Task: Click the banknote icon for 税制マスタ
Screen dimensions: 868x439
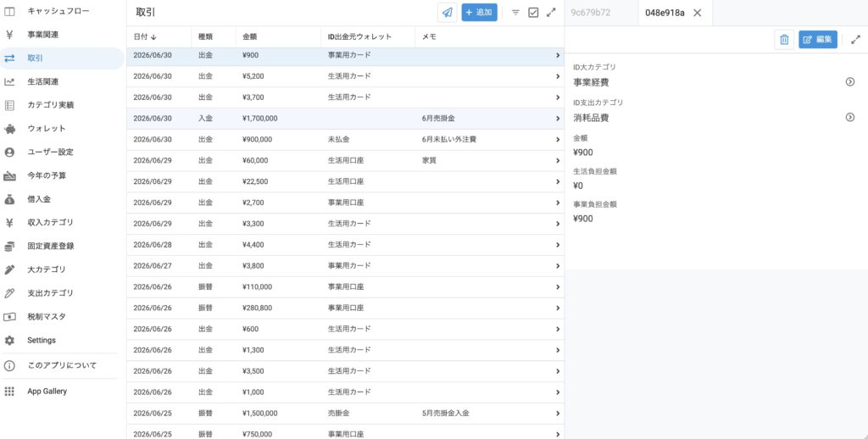Action: (9, 317)
